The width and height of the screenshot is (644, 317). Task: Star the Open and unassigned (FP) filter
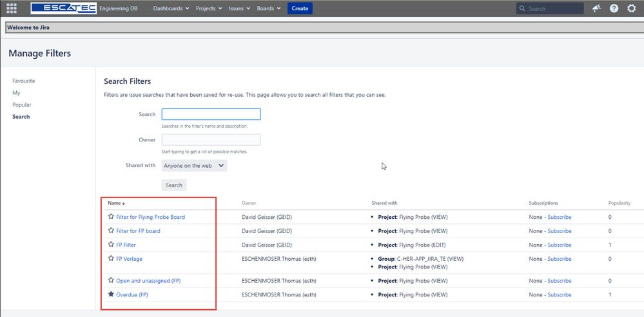(110, 280)
